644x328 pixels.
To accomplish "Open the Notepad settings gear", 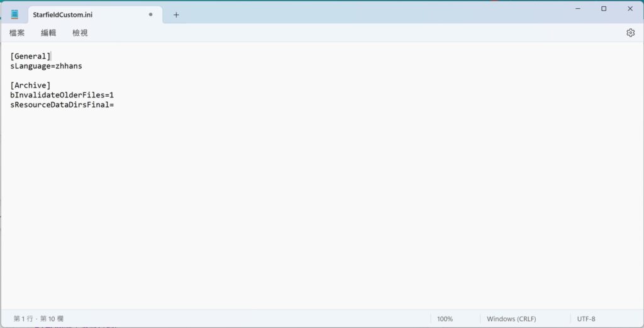I will click(x=630, y=33).
